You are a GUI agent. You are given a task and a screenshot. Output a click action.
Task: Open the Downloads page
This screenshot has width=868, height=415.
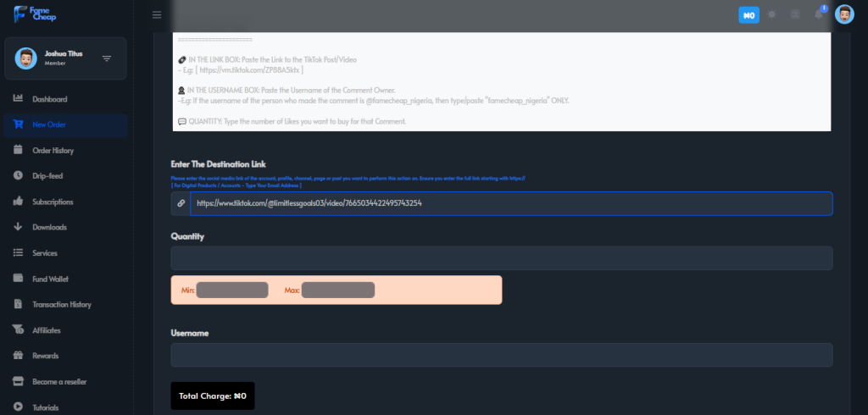click(49, 228)
